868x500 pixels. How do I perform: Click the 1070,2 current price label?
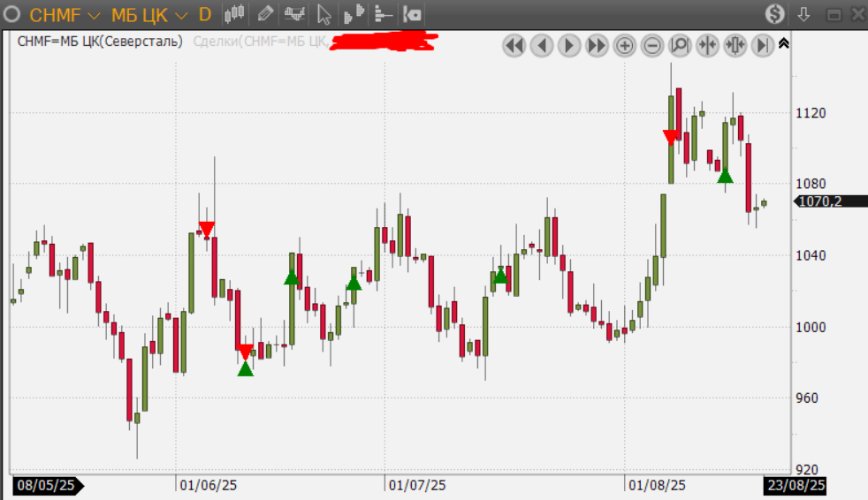click(x=820, y=201)
